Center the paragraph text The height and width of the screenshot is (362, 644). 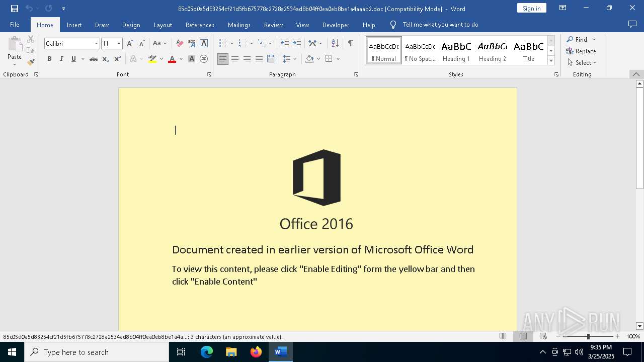[235, 59]
